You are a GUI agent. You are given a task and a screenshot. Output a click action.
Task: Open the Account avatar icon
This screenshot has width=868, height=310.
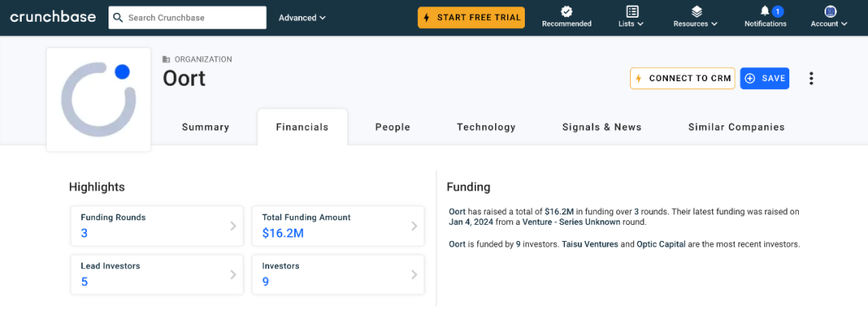(x=829, y=11)
